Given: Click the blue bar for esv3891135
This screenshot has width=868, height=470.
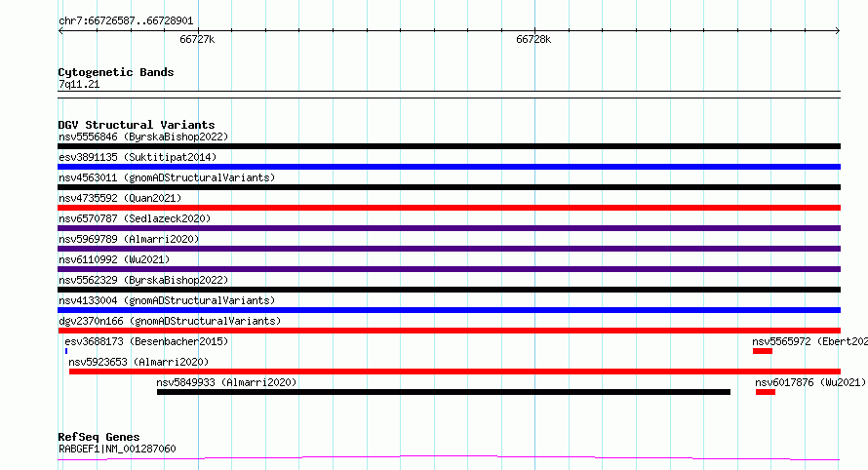Looking at the screenshot, I should [x=449, y=167].
